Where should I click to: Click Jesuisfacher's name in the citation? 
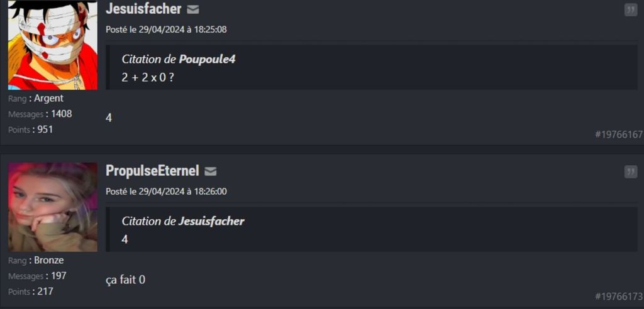point(211,221)
